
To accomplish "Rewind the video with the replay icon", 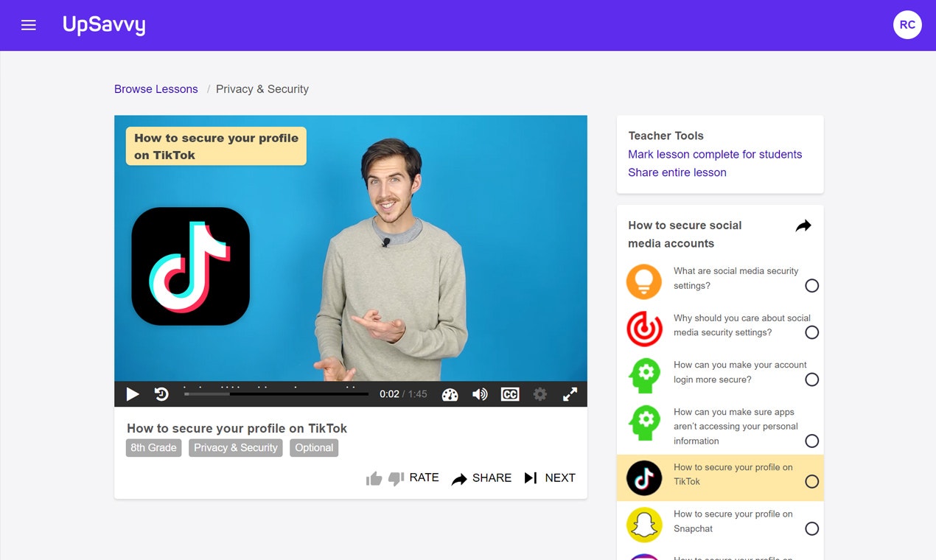I will 161,394.
